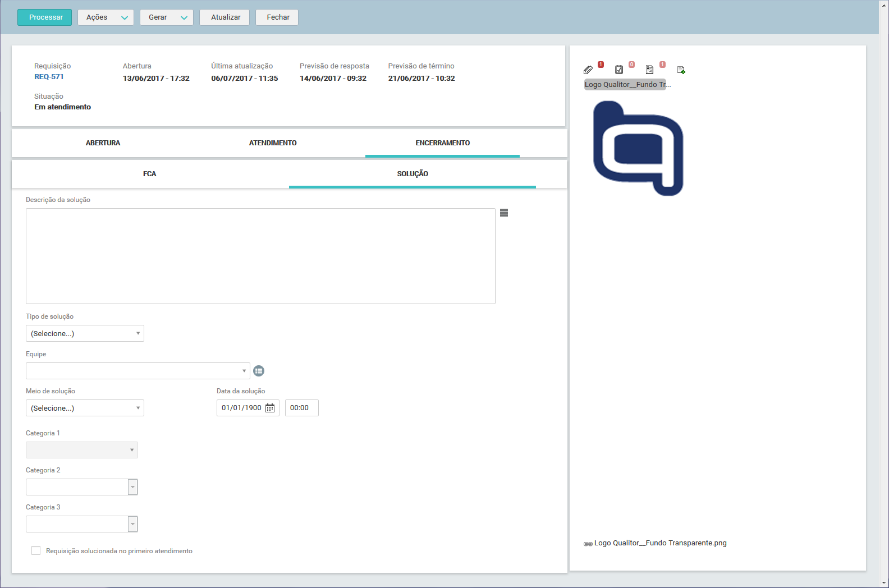The height and width of the screenshot is (588, 889).
Task: Click the link icon beside the attachment filename
Action: click(588, 544)
